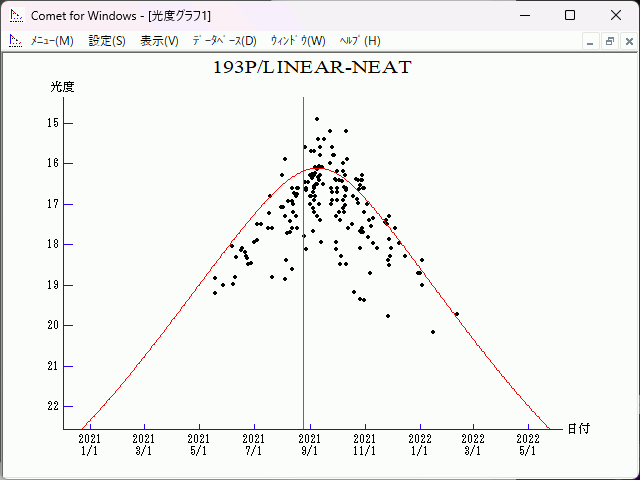The height and width of the screenshot is (480, 640).
Task: Close the Comet for Windows application
Action: pos(616,16)
